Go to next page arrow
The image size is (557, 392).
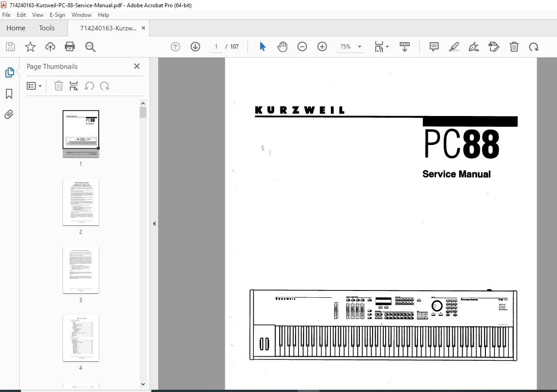pyautogui.click(x=195, y=47)
